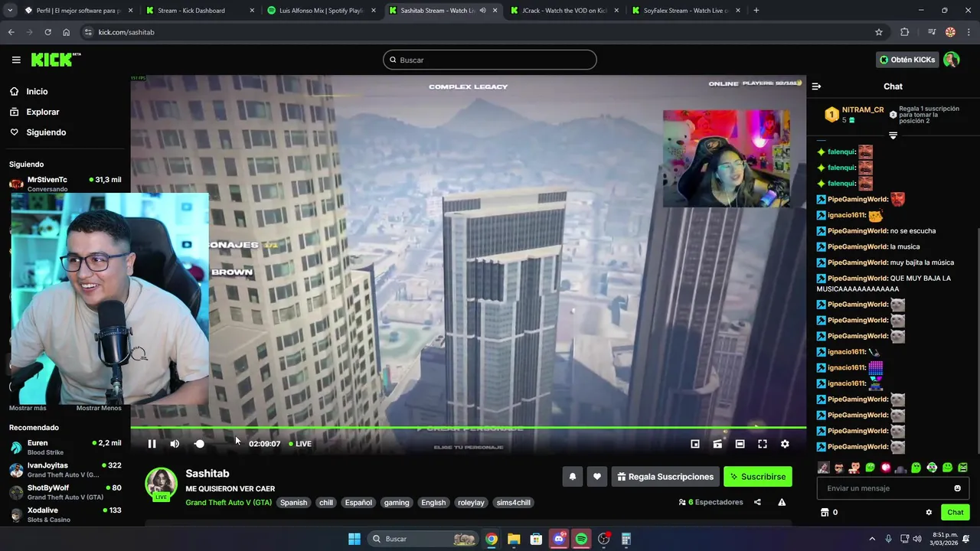Adjust the player volume slider knob
Viewport: 980px width, 551px height.
click(200, 444)
